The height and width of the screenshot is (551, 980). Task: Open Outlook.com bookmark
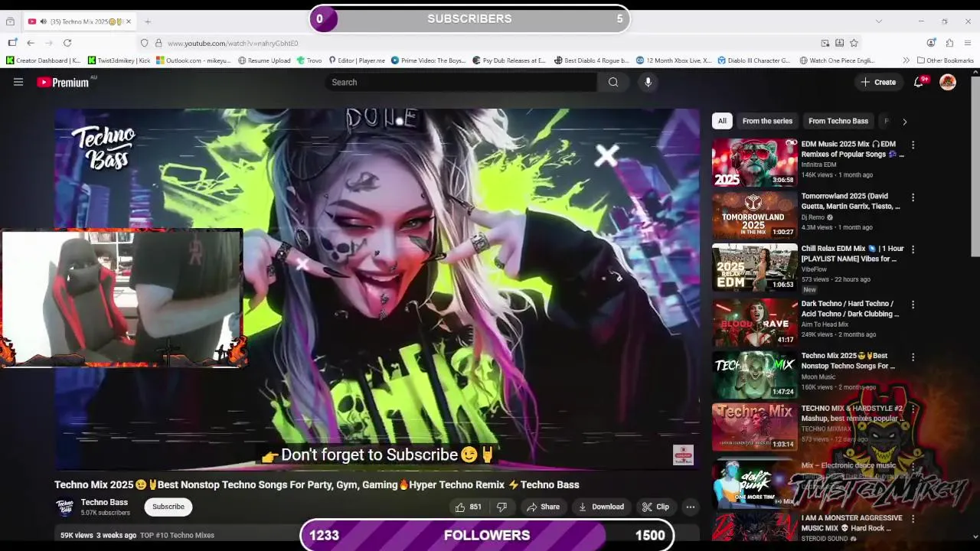(194, 60)
